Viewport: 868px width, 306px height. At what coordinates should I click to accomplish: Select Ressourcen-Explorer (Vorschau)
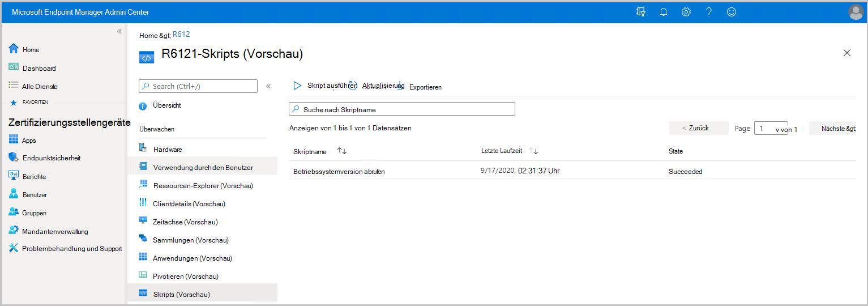click(x=203, y=185)
